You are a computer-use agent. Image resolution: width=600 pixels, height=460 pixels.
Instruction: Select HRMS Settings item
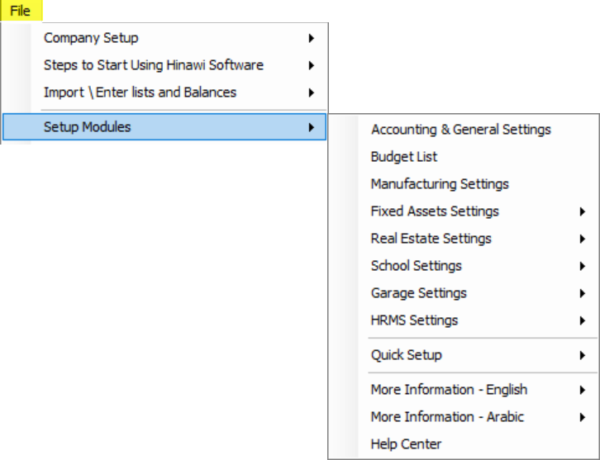(464, 320)
